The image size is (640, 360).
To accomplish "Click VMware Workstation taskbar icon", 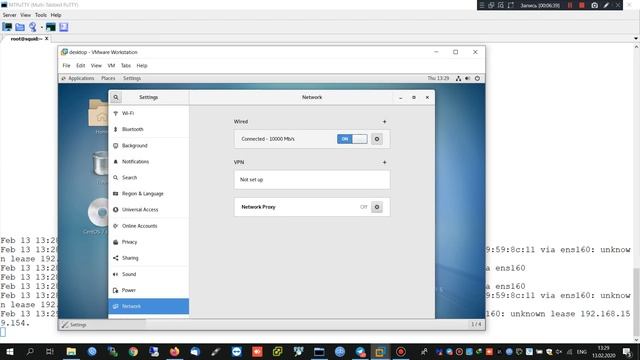I will pos(380,351).
